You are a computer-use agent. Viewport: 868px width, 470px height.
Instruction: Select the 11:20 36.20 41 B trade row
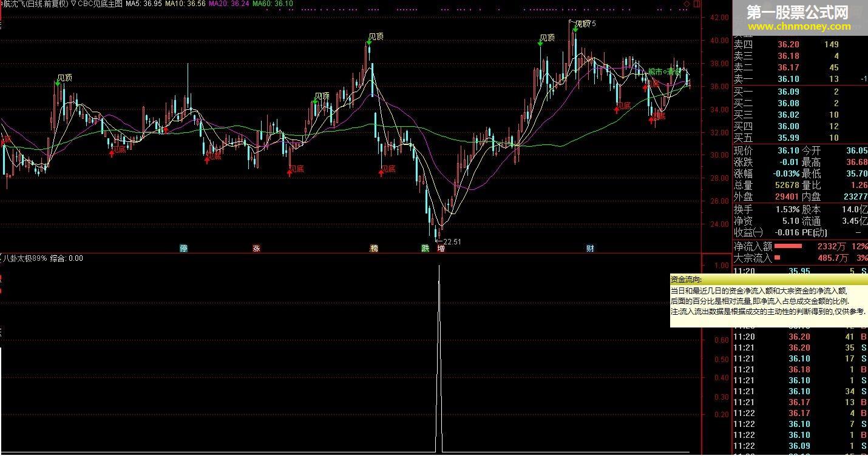pyautogui.click(x=800, y=337)
